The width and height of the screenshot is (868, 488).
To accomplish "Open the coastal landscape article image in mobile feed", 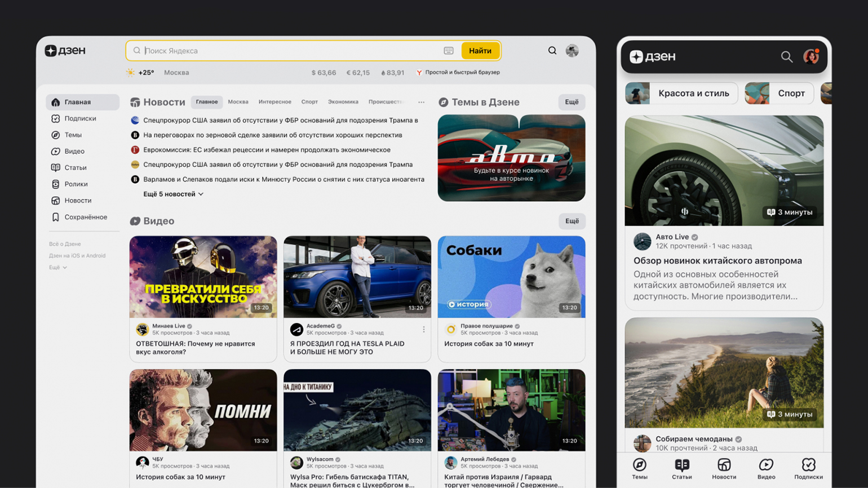I will click(x=724, y=372).
